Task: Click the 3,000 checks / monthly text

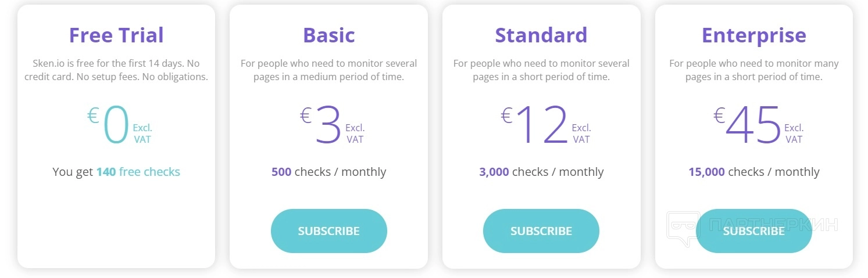Action: pyautogui.click(x=541, y=172)
